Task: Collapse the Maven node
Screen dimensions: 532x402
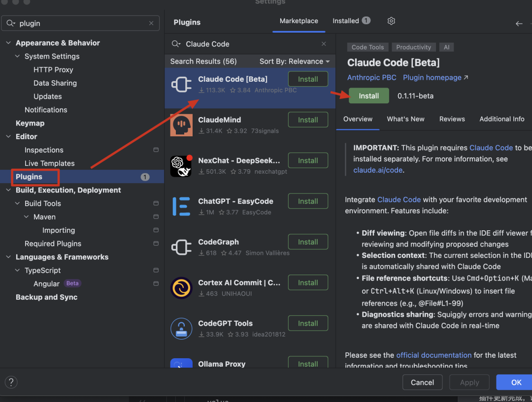Action: [x=26, y=216]
